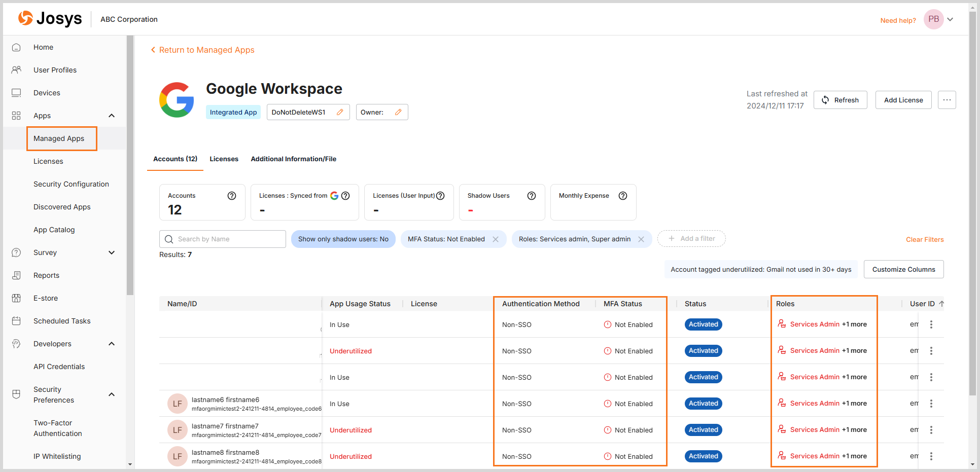The height and width of the screenshot is (472, 980).
Task: Collapse the Security Preferences section
Action: tap(112, 394)
